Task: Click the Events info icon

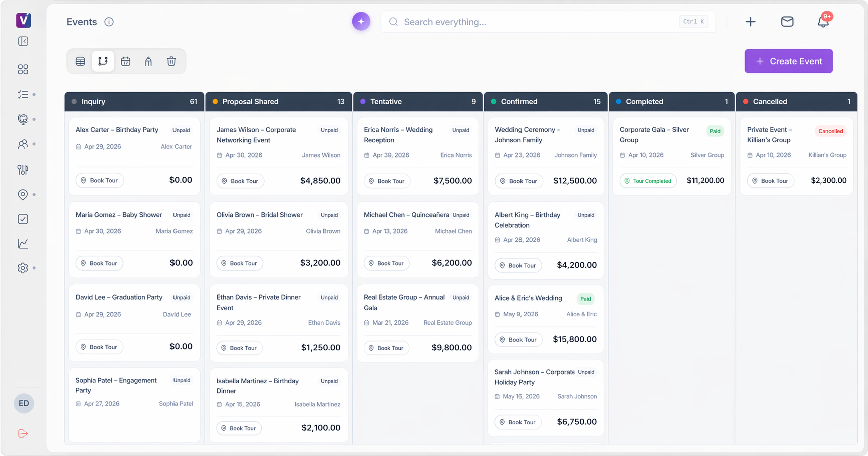Action: [x=109, y=22]
